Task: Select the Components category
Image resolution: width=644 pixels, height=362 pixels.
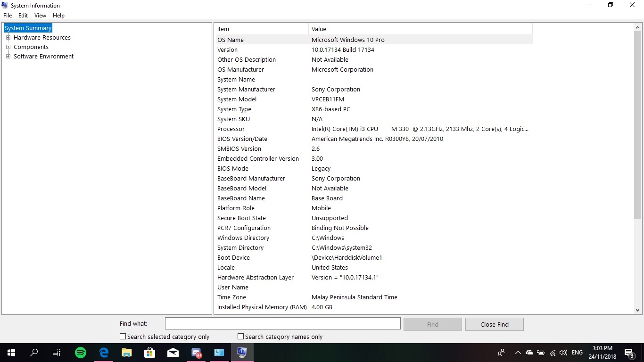Action: click(x=31, y=47)
